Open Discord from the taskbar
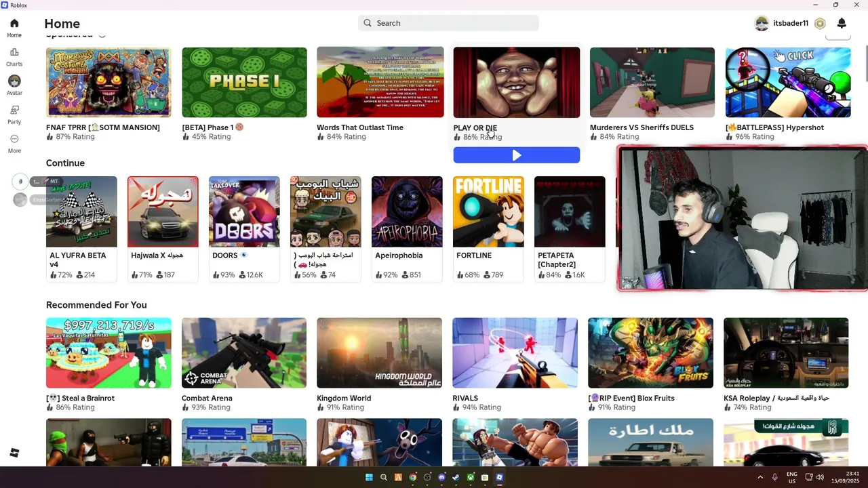 [442, 477]
